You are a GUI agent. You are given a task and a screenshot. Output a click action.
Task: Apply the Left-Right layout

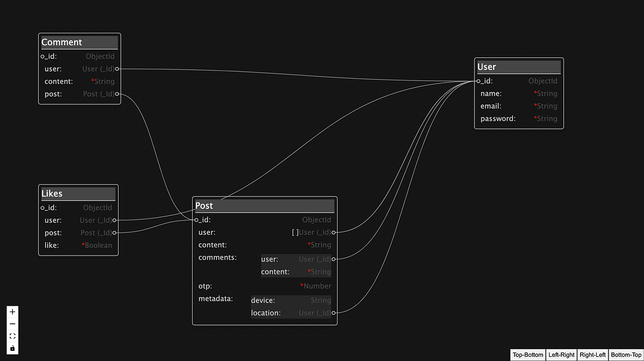[x=561, y=355]
